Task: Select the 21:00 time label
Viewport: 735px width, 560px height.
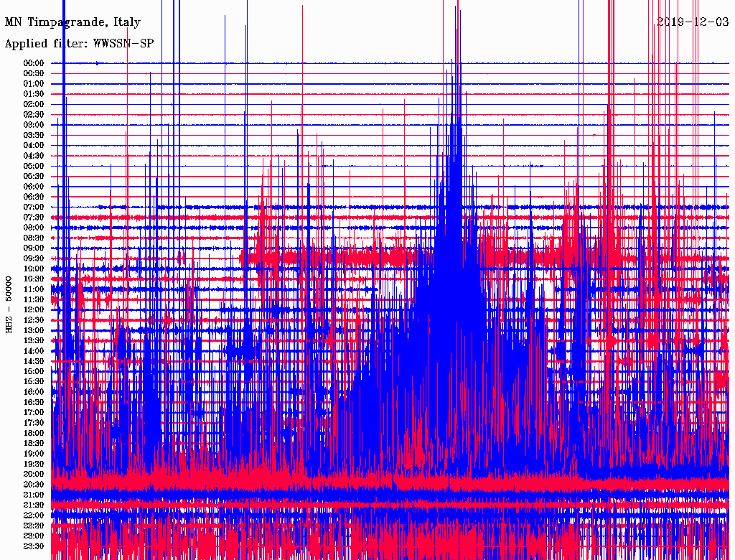Action: coord(34,495)
